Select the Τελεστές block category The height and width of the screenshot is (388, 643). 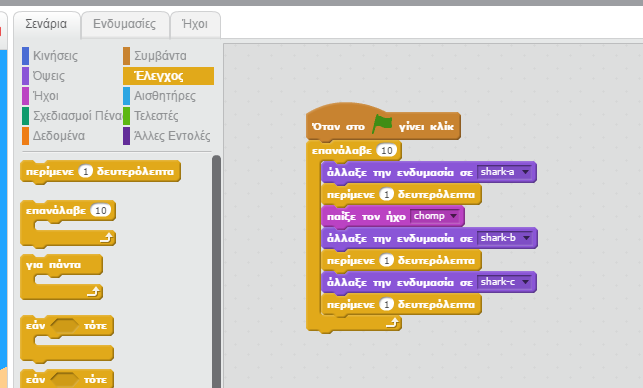tap(156, 116)
